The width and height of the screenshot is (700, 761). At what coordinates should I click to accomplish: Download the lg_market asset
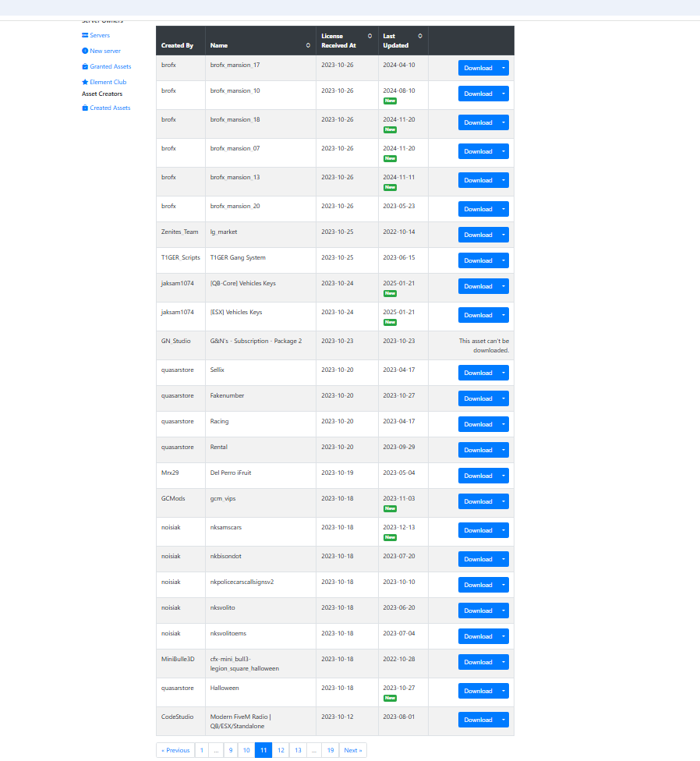point(478,235)
